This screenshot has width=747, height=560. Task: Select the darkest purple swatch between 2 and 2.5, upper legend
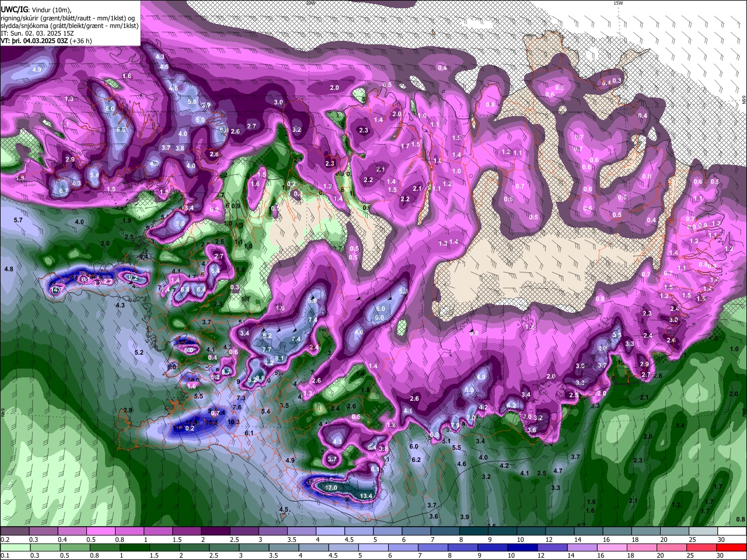[215, 531]
